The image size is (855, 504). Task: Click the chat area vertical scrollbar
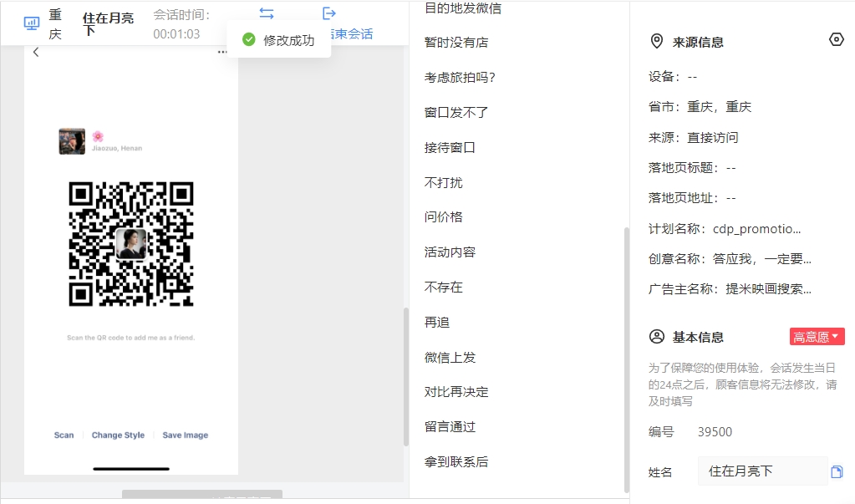[x=405, y=376]
